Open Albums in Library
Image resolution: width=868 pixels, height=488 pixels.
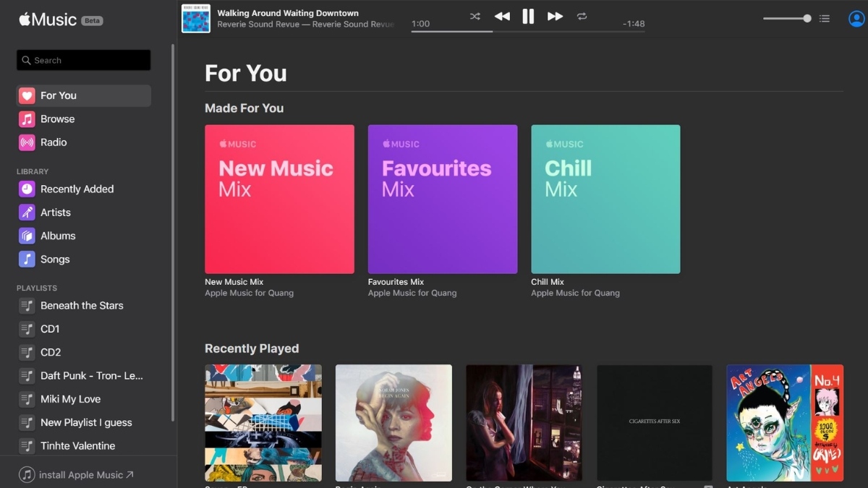(x=84, y=236)
